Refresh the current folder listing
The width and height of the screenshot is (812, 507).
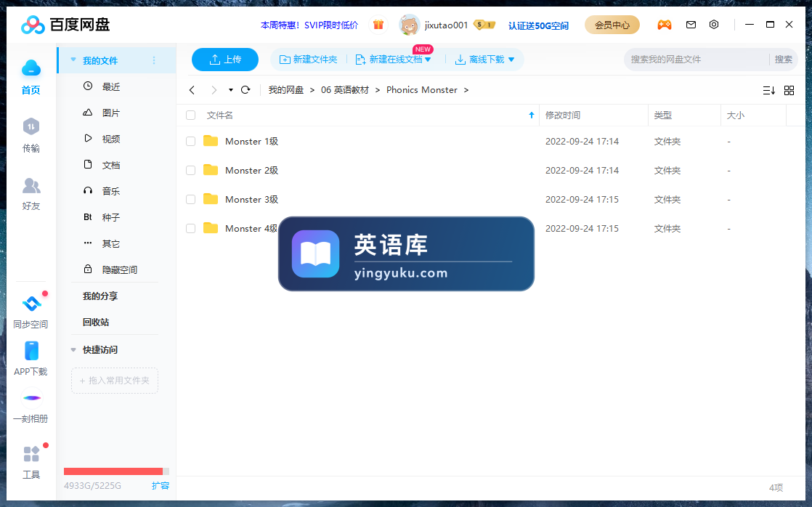click(x=246, y=89)
